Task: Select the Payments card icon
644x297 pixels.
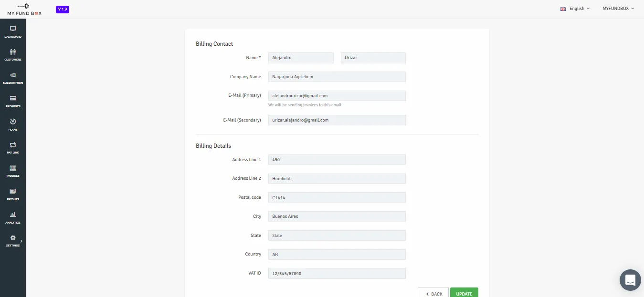Action: click(x=13, y=98)
